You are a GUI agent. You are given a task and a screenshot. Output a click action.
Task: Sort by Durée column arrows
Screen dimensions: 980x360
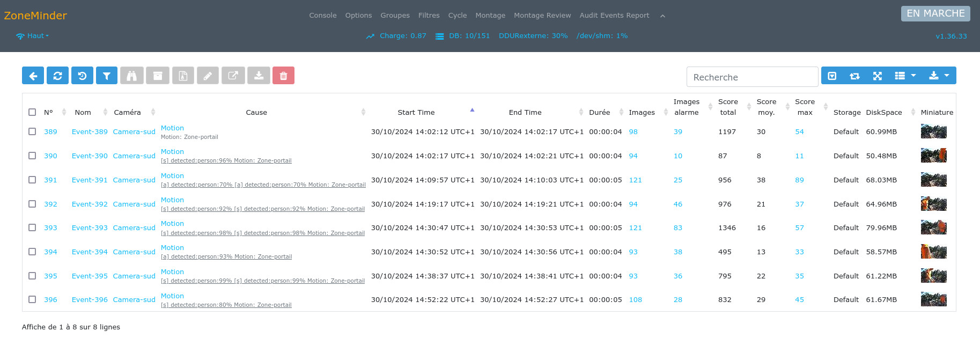[621, 112]
